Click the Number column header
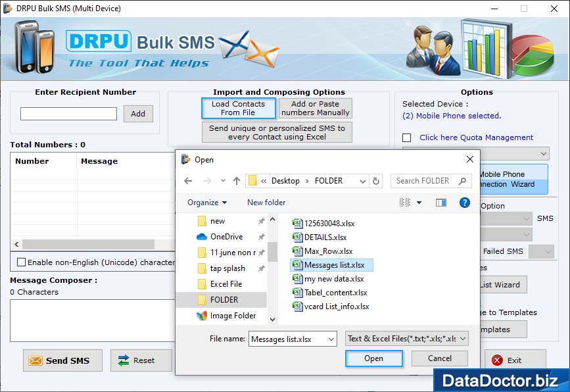 point(32,161)
